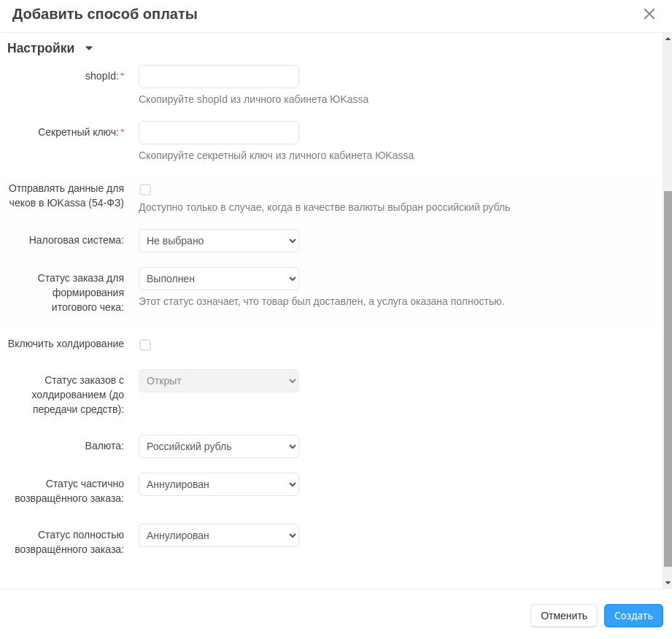Click the Настройки section heading

click(x=41, y=48)
